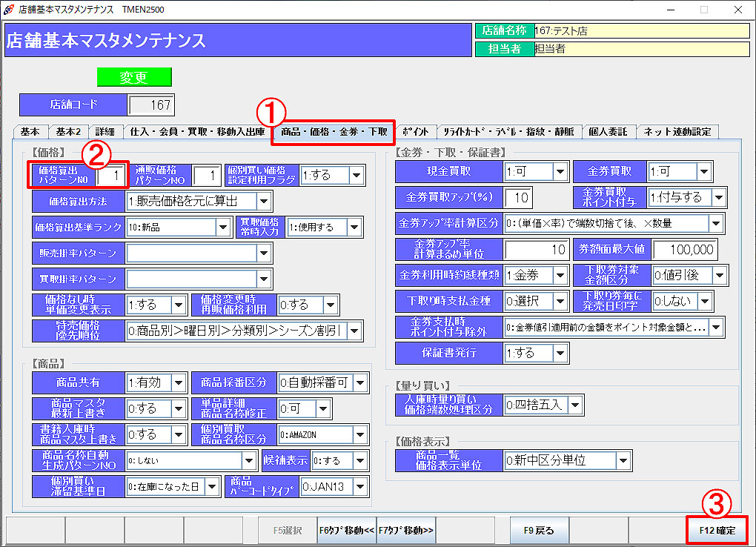Open the ポイント tab
Screen dimensions: 756x547
pos(415,132)
